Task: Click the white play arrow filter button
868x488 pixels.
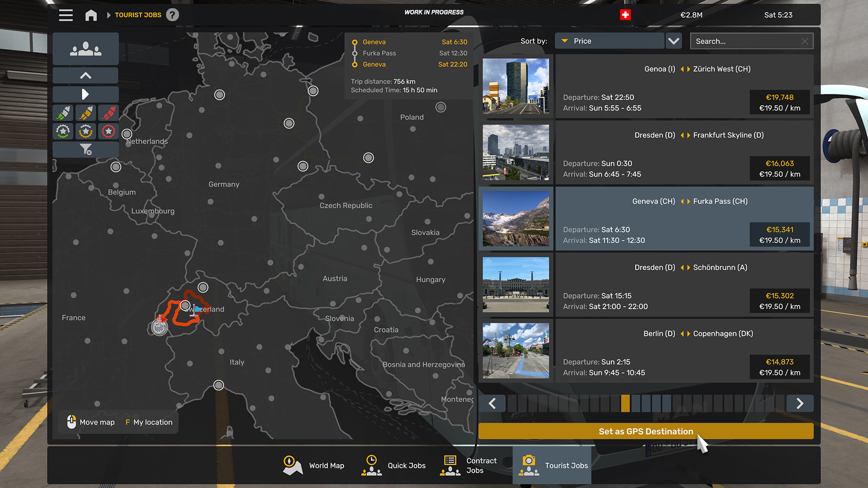Action: (85, 94)
